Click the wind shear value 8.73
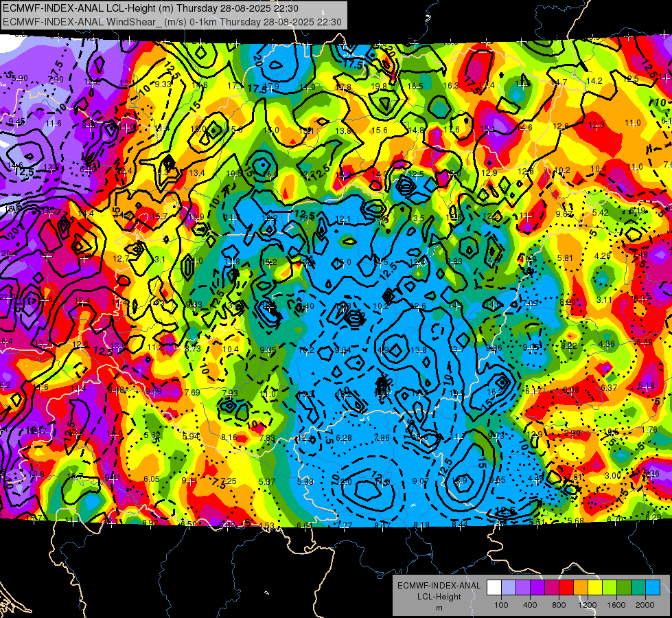Screen dimensions: 672x618 click(193, 349)
